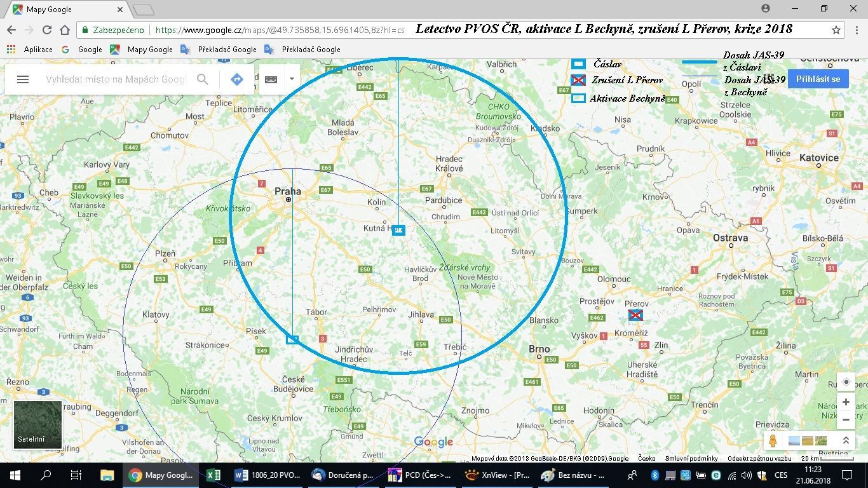Screen dimensions: 868x488
Task: Click the Ostrava city label
Action: [730, 238]
